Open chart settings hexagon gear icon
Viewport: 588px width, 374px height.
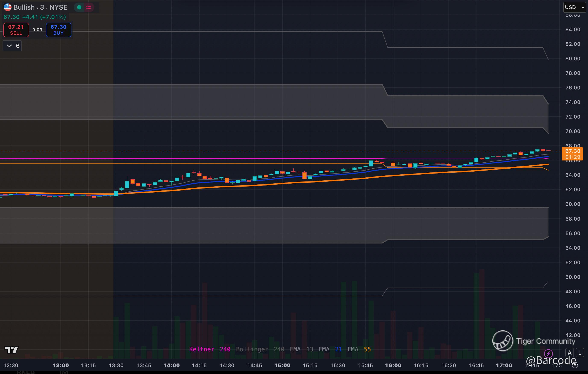(x=575, y=365)
